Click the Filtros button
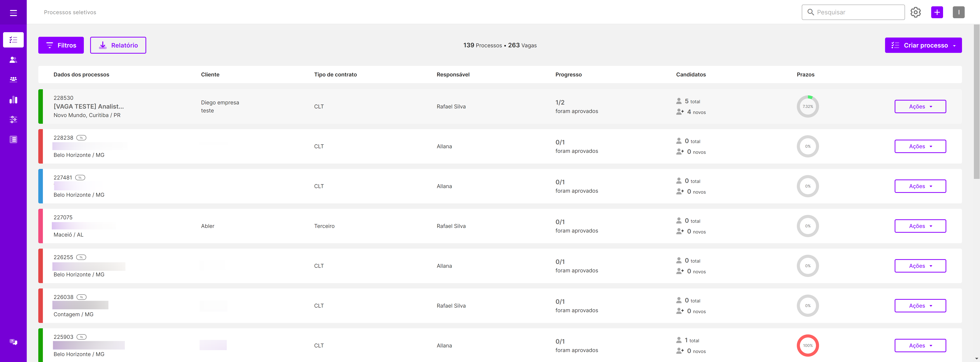The image size is (980, 362). [x=61, y=45]
